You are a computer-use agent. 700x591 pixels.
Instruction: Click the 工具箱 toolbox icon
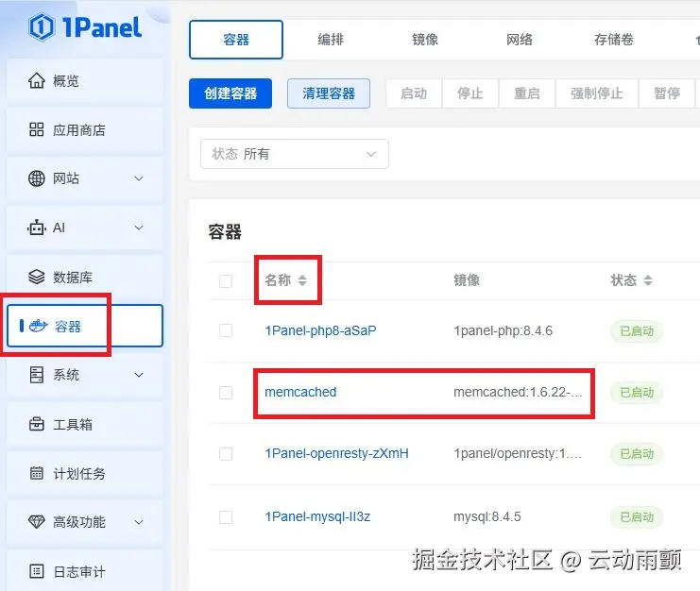coord(37,424)
